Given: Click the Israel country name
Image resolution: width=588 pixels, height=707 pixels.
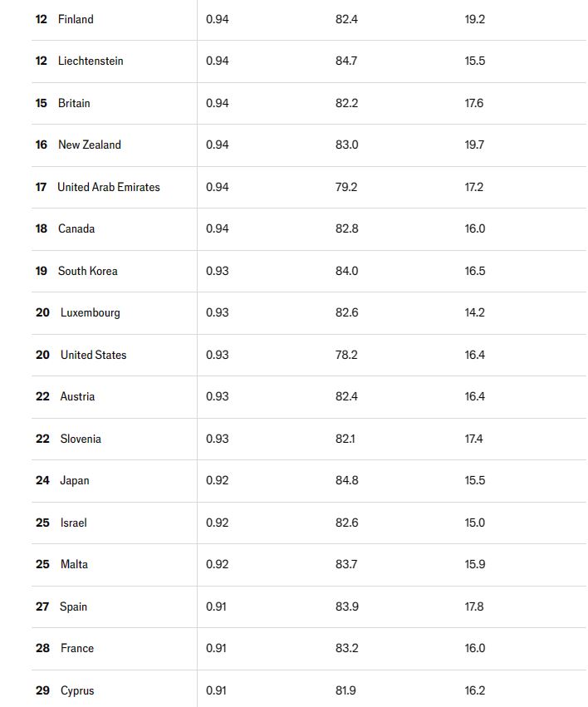Looking at the screenshot, I should (74, 523).
